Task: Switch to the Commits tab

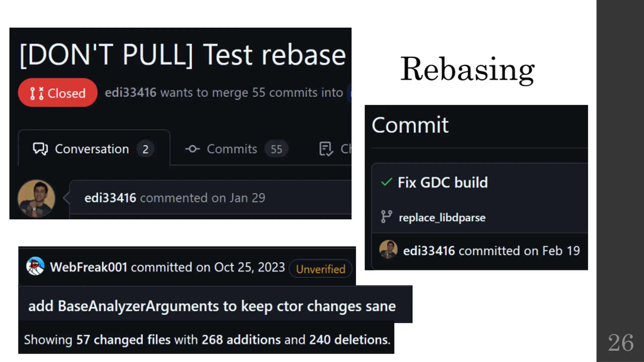Action: click(x=236, y=149)
